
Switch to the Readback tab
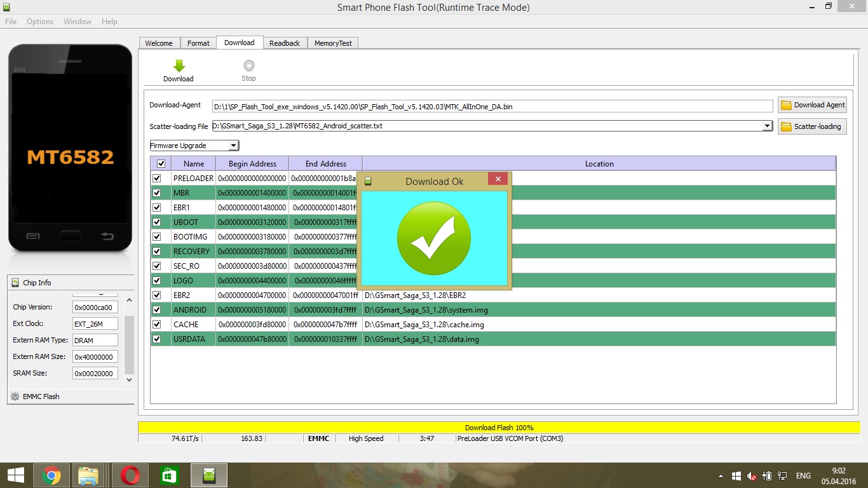tap(284, 43)
